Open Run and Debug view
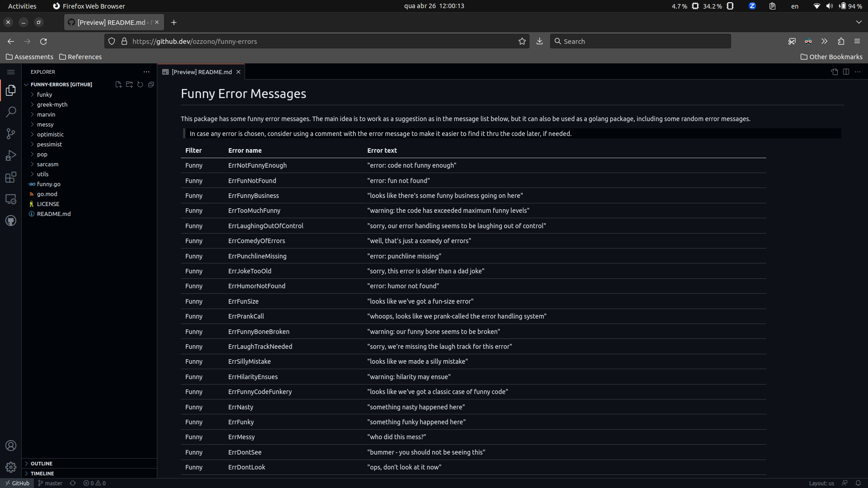Screen dimensions: 868x488 point(11,155)
